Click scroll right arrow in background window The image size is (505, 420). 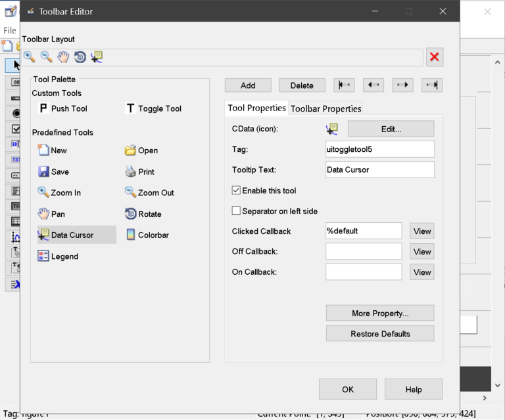tap(485, 398)
